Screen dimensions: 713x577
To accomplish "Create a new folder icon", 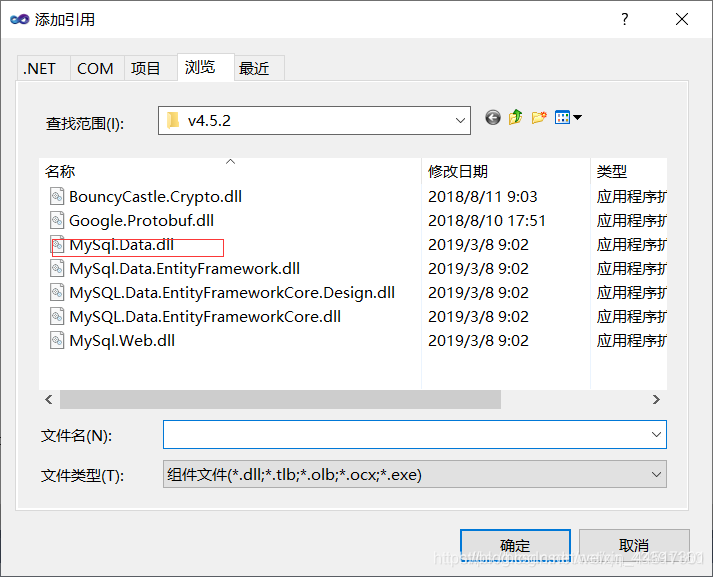I will tap(539, 117).
